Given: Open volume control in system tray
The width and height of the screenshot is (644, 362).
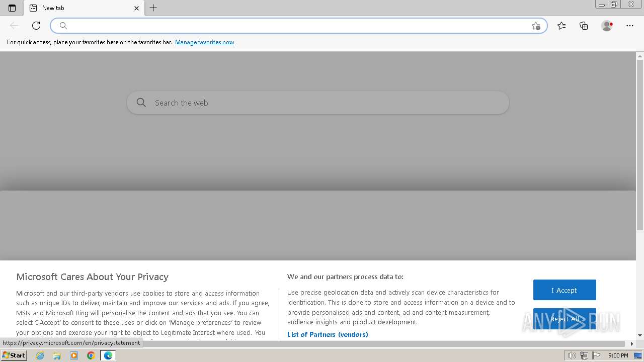Looking at the screenshot, I should point(572,355).
